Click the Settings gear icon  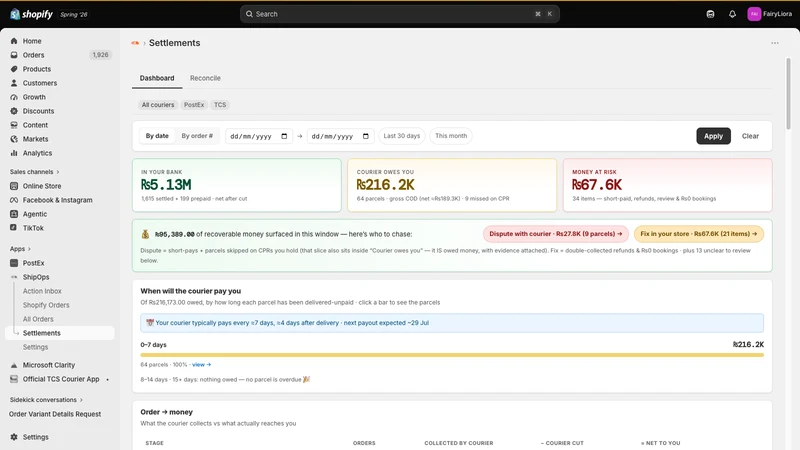(14, 437)
